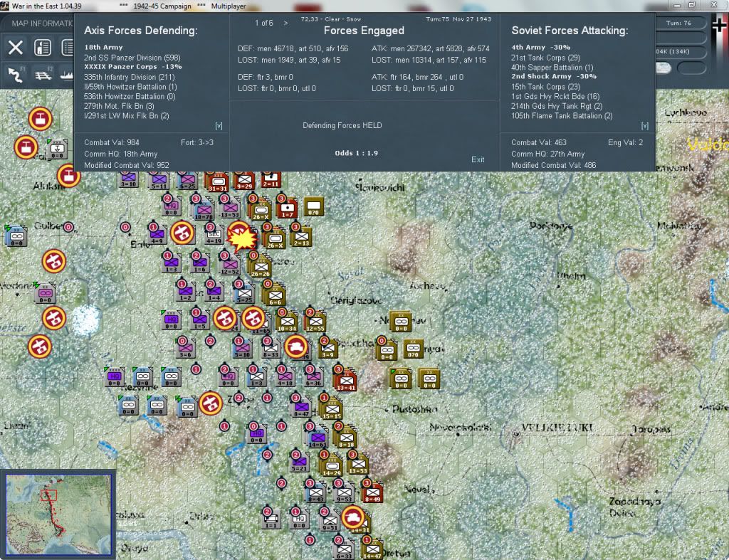The height and width of the screenshot is (560, 729).
Task: Select the 8=47 purple unit counter
Action: click(301, 408)
